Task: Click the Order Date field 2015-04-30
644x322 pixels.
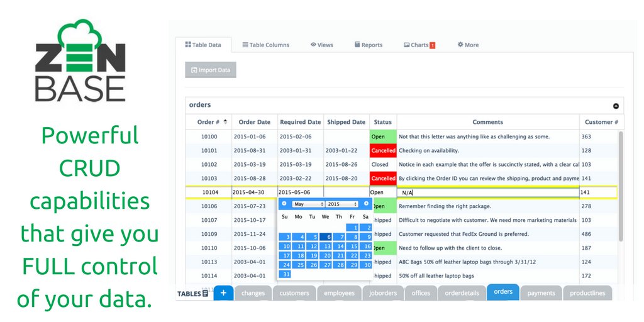Action: click(255, 192)
